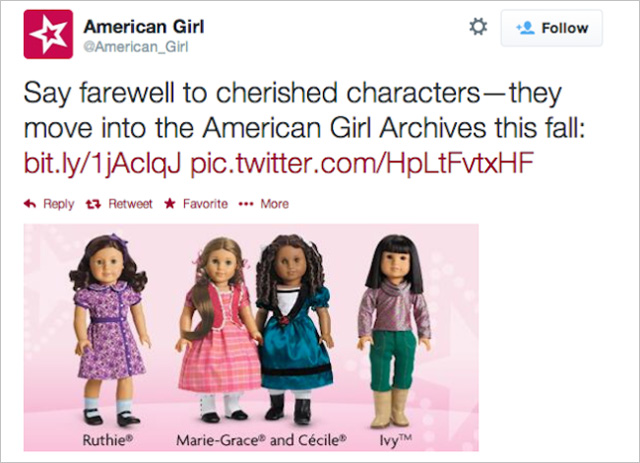Expand the More options label
Screen dimensions: 640x463
[x=274, y=204]
